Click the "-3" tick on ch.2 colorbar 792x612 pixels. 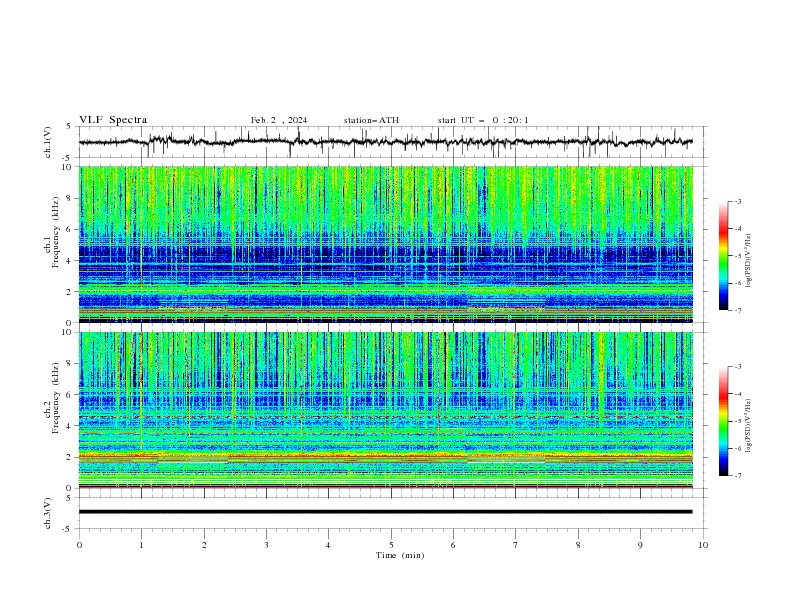click(x=737, y=367)
